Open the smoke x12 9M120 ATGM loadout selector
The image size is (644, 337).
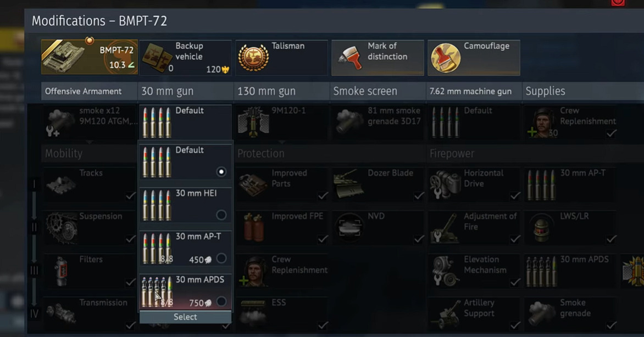point(89,122)
